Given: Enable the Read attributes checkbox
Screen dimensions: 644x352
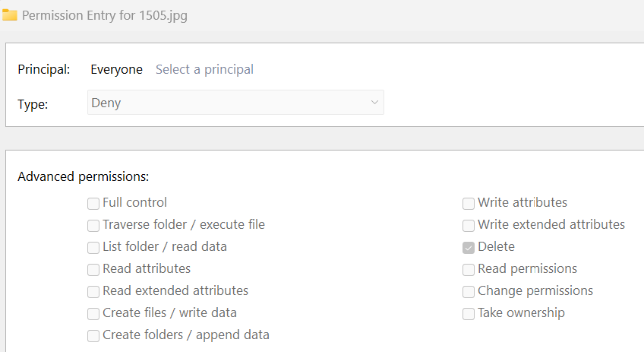Looking at the screenshot, I should click(93, 269).
